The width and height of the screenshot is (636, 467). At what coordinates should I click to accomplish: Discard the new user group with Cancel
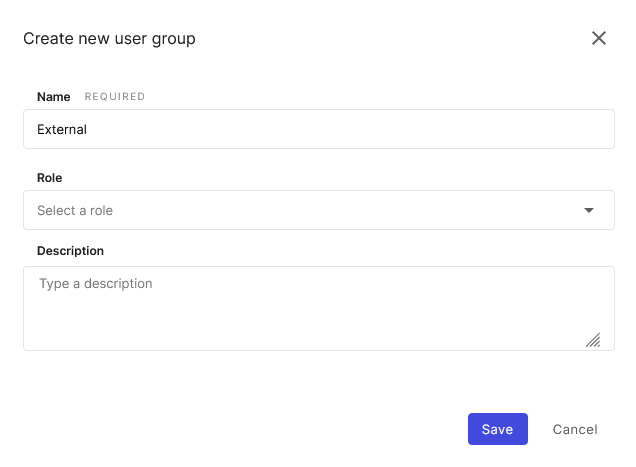(x=575, y=429)
